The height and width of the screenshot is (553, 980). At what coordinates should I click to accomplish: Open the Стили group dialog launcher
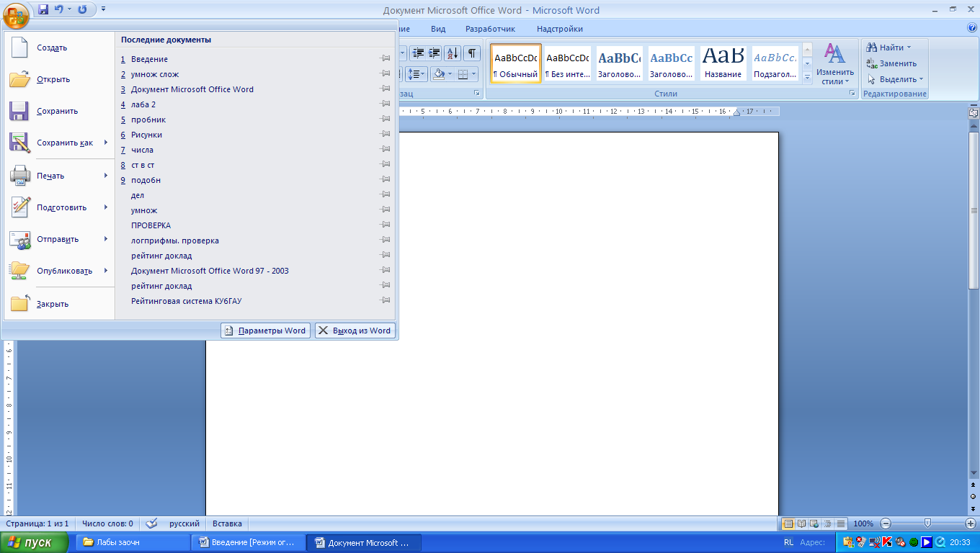852,94
